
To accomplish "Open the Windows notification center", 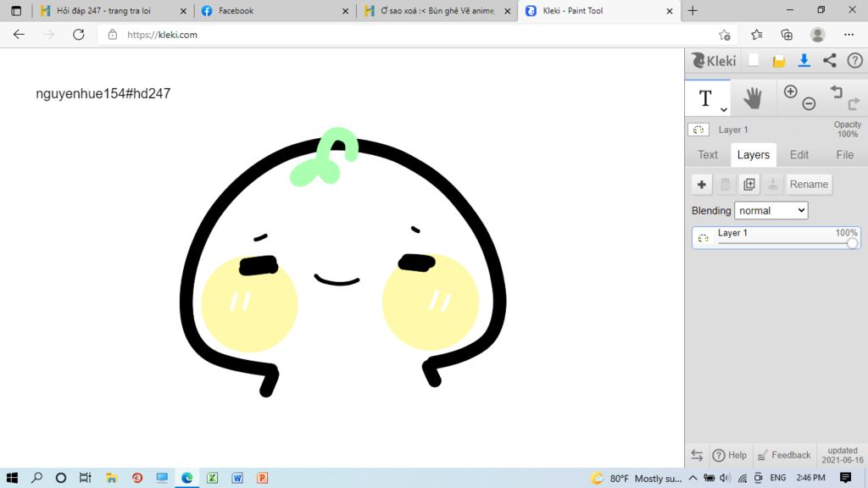I will [x=845, y=478].
